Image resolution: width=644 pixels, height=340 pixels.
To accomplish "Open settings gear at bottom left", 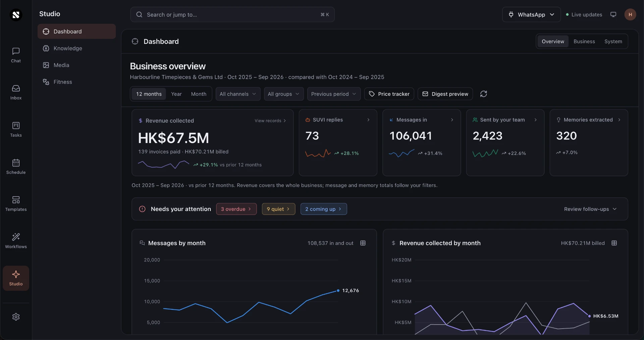I will (16, 317).
